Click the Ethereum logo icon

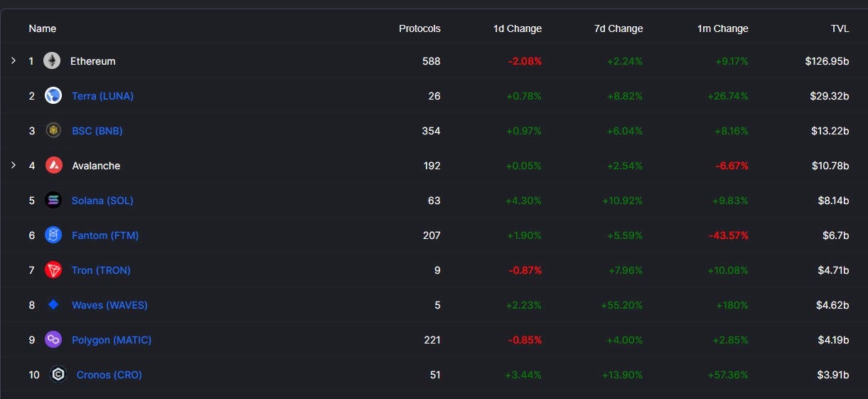(52, 61)
